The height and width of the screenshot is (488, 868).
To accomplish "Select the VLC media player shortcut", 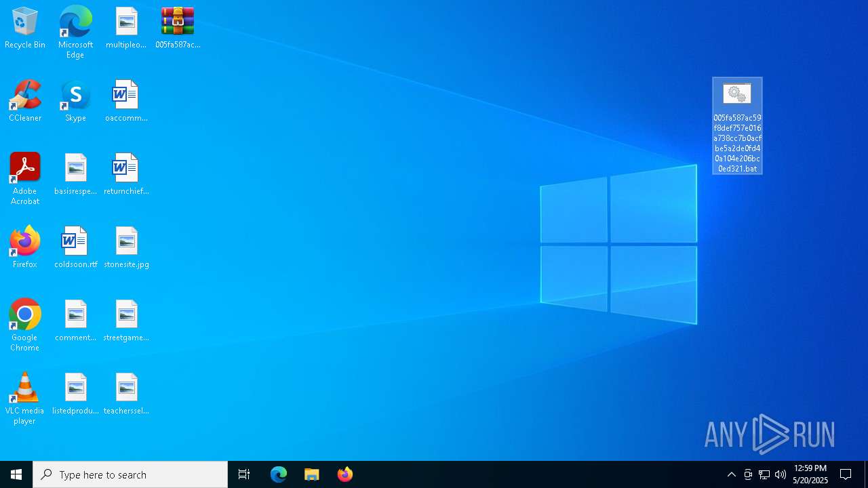I will tap(25, 398).
